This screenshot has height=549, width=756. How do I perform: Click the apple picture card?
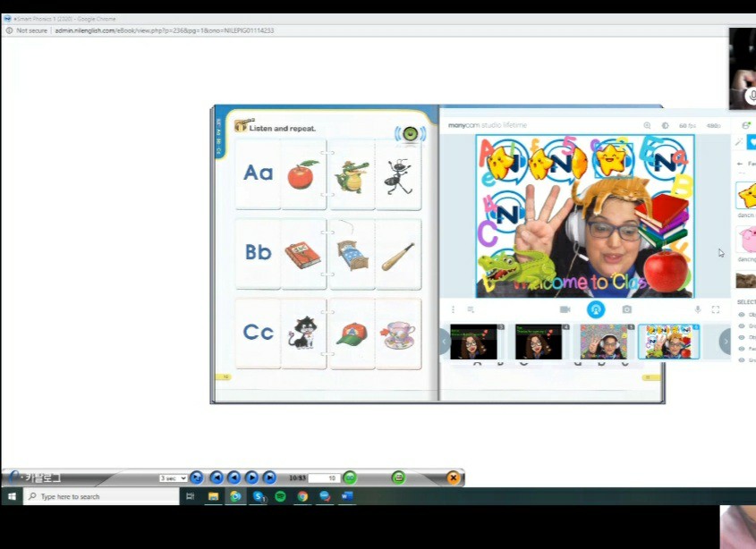click(x=304, y=174)
